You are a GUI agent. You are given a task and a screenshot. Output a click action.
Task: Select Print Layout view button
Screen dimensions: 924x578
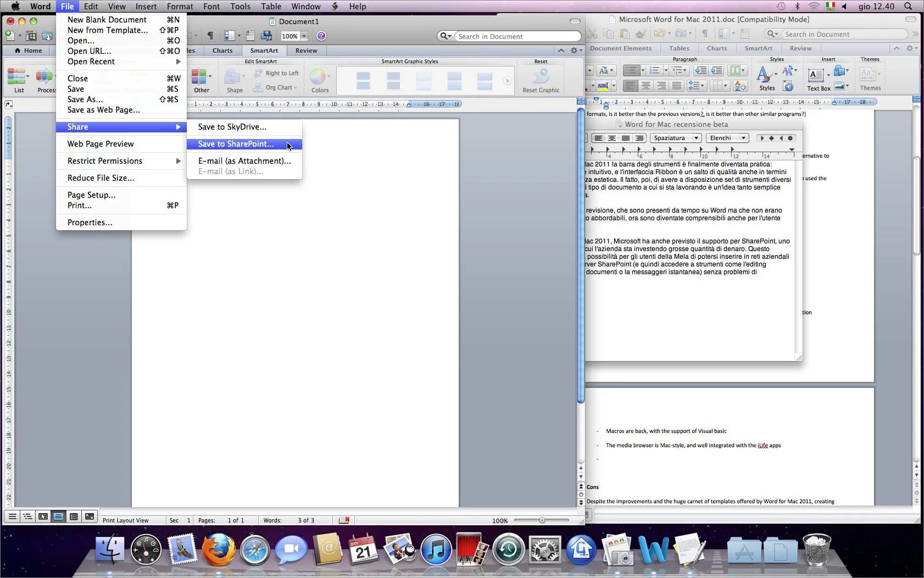tap(58, 516)
